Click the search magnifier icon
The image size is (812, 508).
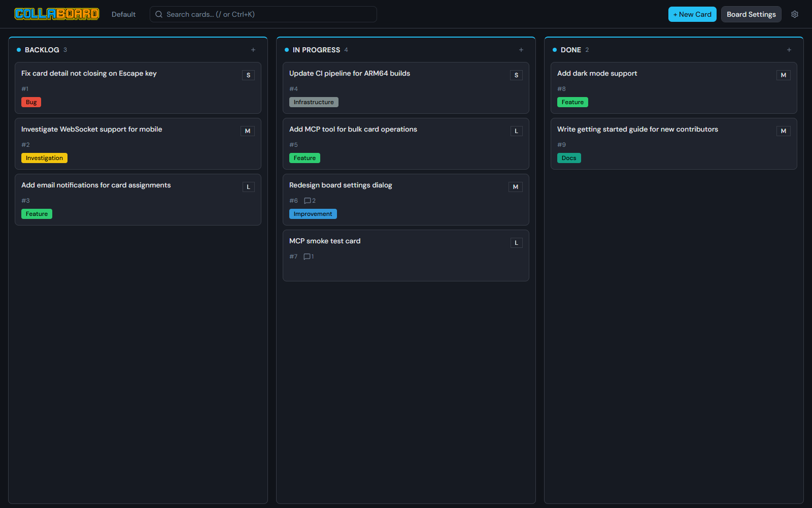click(x=159, y=14)
